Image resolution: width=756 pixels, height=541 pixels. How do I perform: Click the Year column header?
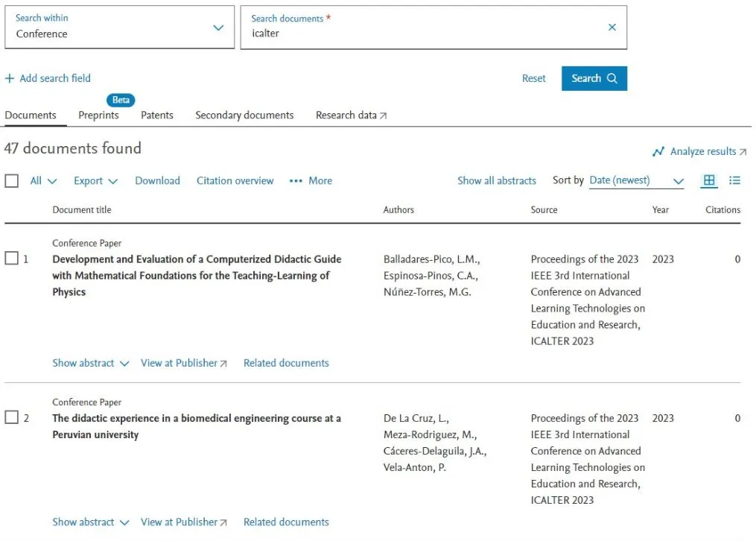661,209
